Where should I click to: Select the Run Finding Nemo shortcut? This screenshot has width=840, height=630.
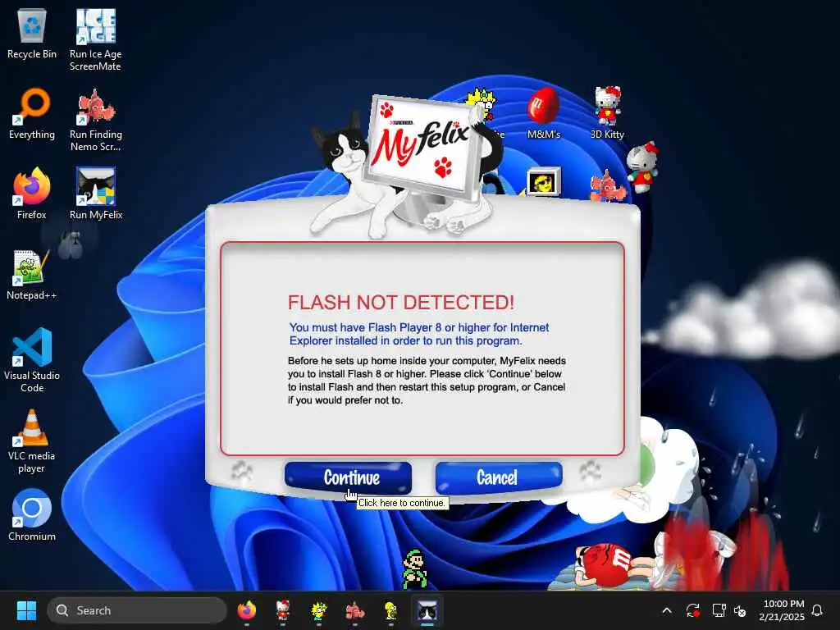pos(95,121)
